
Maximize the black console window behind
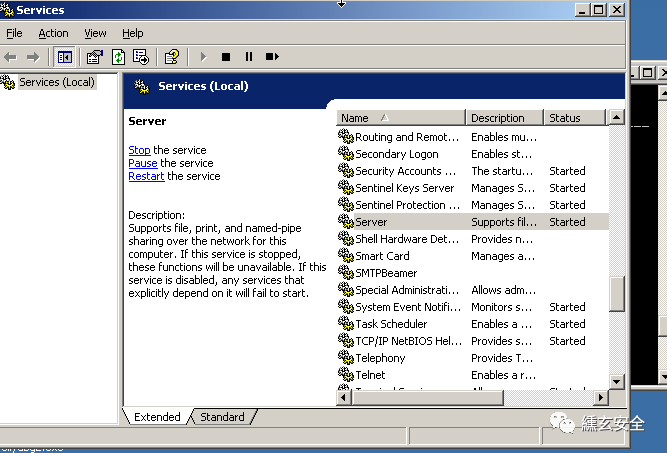tap(647, 73)
